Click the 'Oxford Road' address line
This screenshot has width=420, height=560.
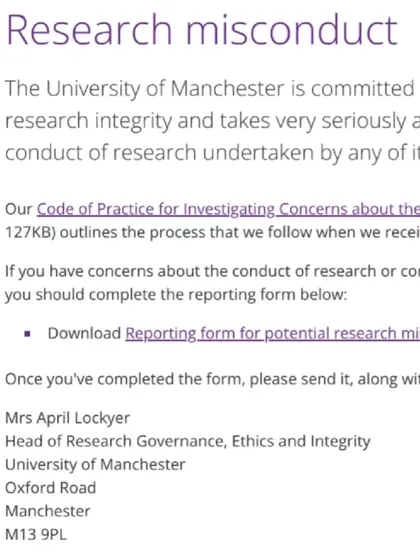click(x=50, y=488)
